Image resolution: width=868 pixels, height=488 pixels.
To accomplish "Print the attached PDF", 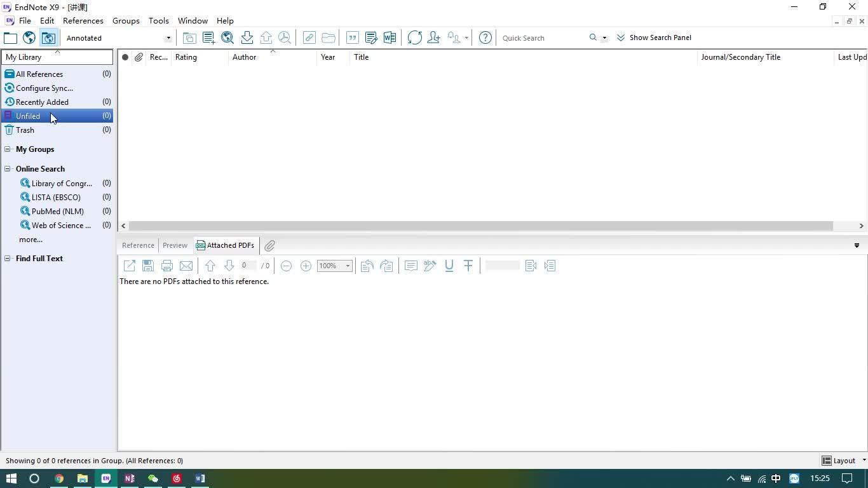I will coord(167,266).
